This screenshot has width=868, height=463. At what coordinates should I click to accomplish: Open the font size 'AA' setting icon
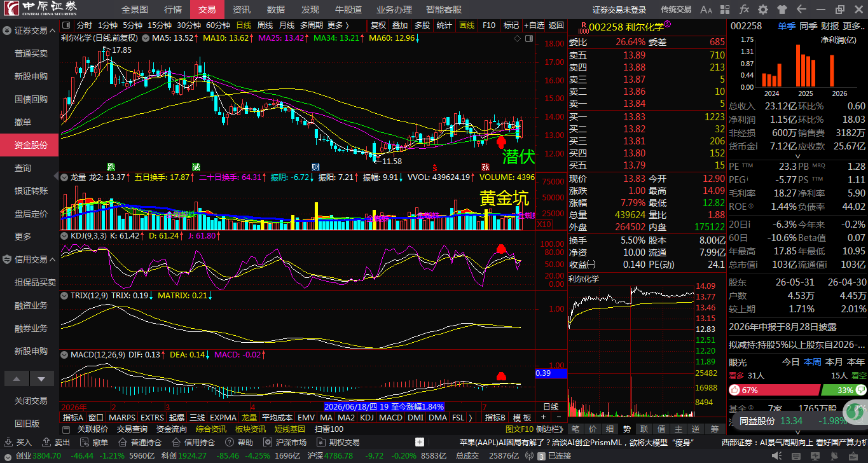[x=706, y=10]
